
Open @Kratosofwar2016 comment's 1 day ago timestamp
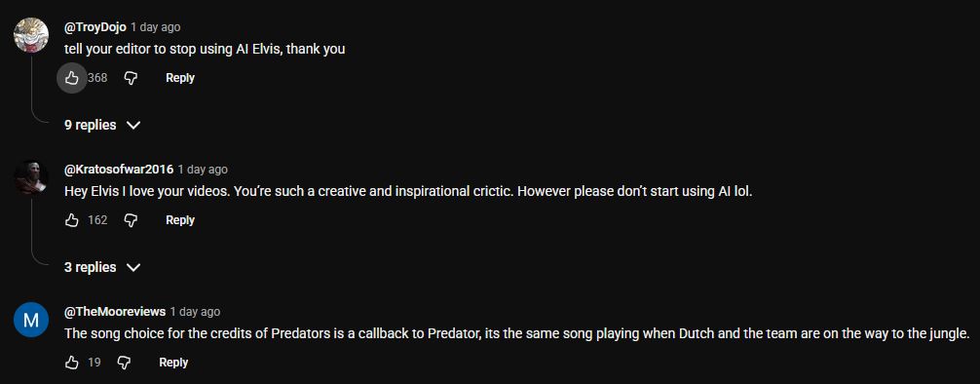[203, 169]
